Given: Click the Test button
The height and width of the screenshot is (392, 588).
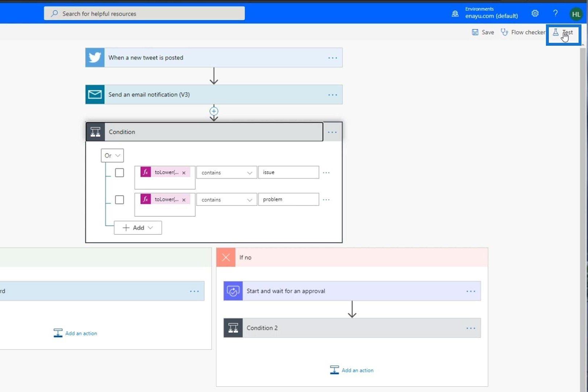Looking at the screenshot, I should coord(563,33).
